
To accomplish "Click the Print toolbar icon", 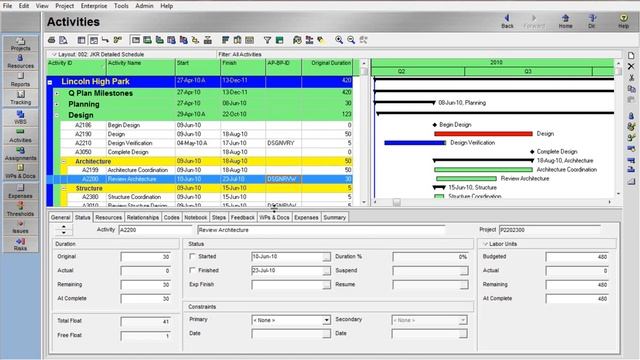I will (51, 40).
